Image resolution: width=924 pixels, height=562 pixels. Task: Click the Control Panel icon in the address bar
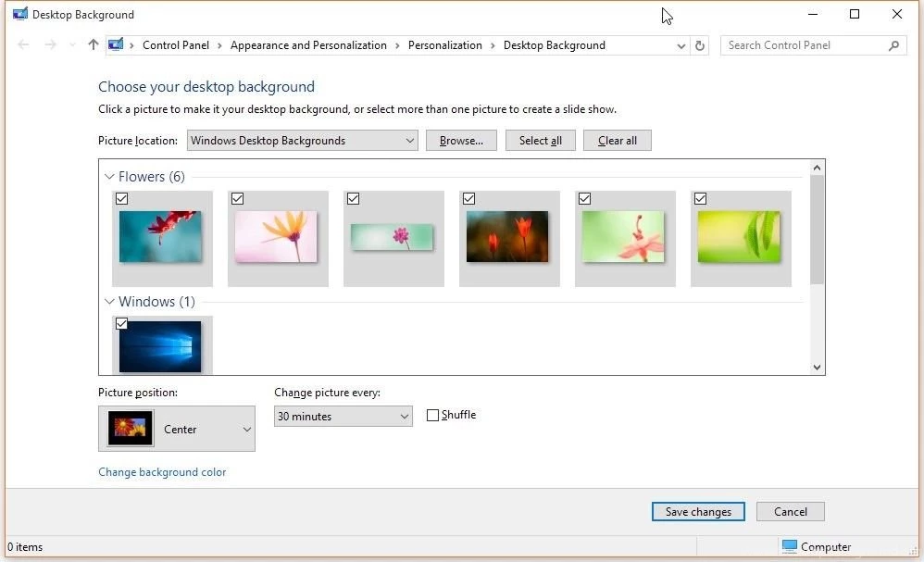[115, 44]
